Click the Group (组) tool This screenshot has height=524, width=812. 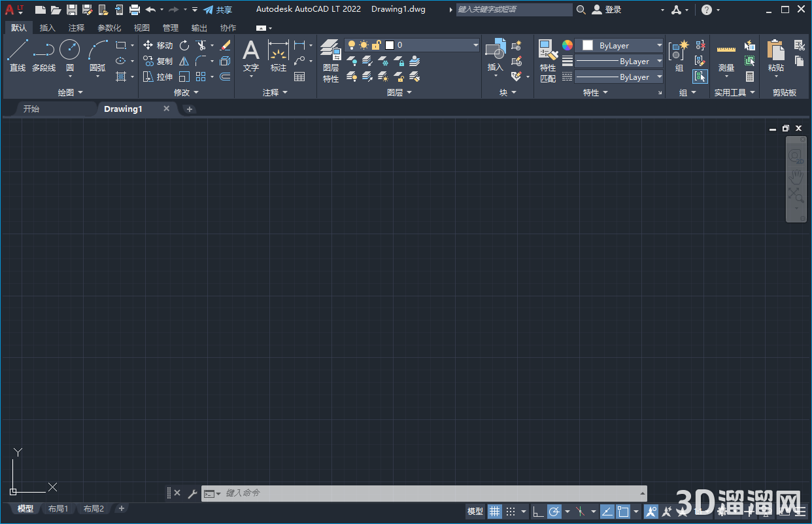coord(679,55)
